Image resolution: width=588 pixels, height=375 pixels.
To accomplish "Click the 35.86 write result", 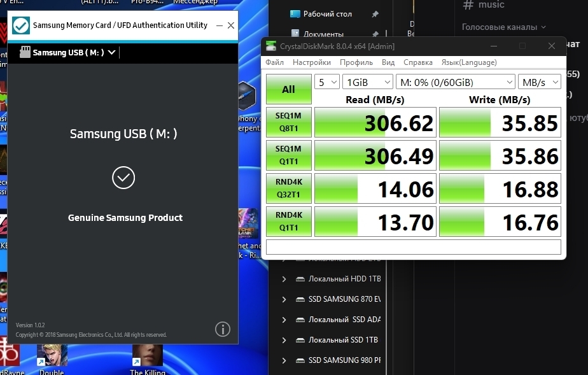I will [x=500, y=155].
